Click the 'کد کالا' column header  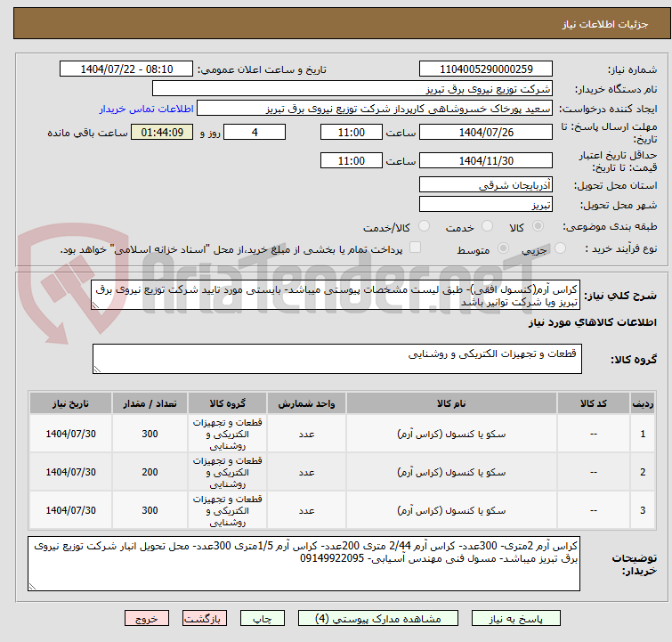click(x=594, y=403)
